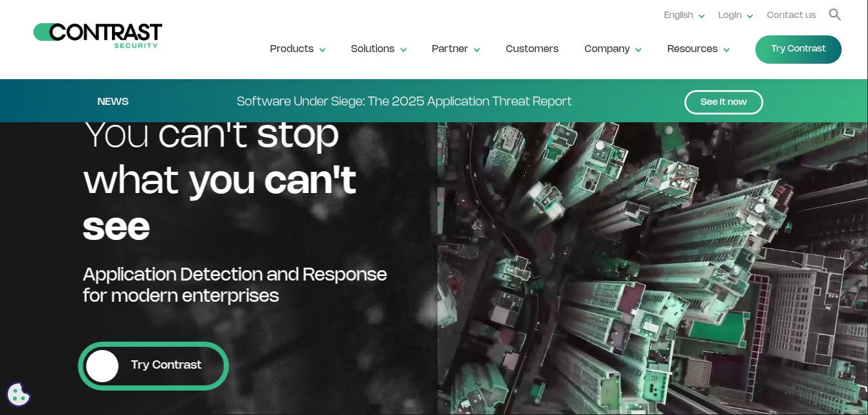Image resolution: width=868 pixels, height=415 pixels.
Task: Click the hero Try Contrast button
Action: (153, 365)
